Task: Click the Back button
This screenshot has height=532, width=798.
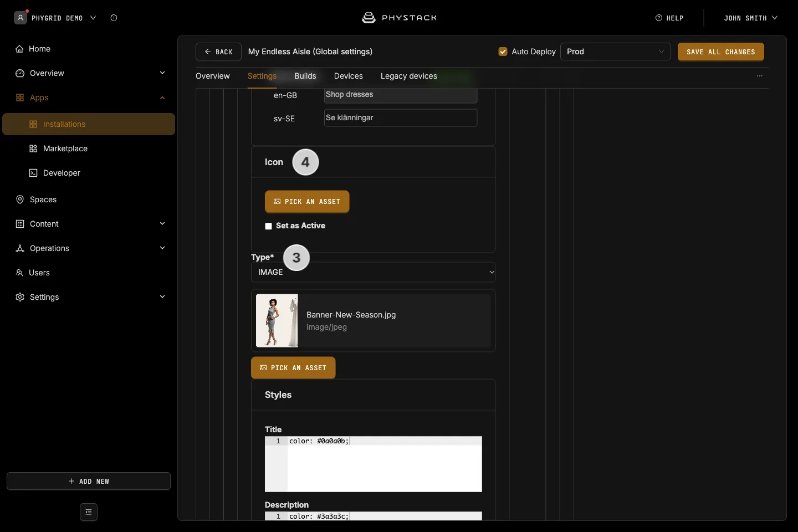Action: click(218, 52)
